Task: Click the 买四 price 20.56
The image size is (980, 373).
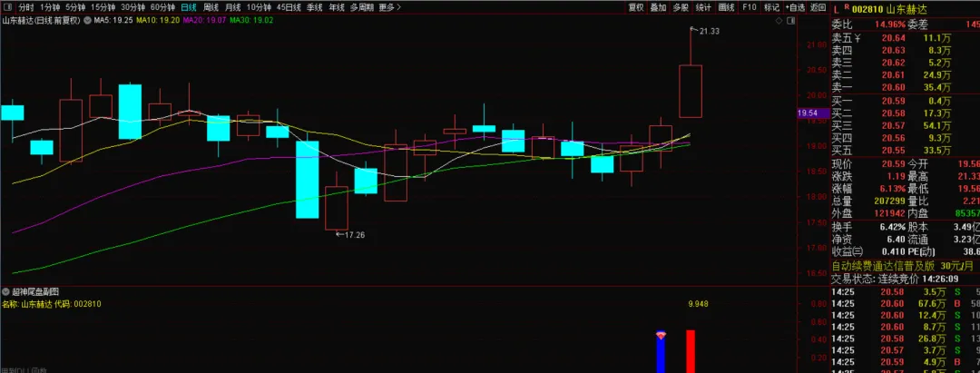Action: [893, 137]
